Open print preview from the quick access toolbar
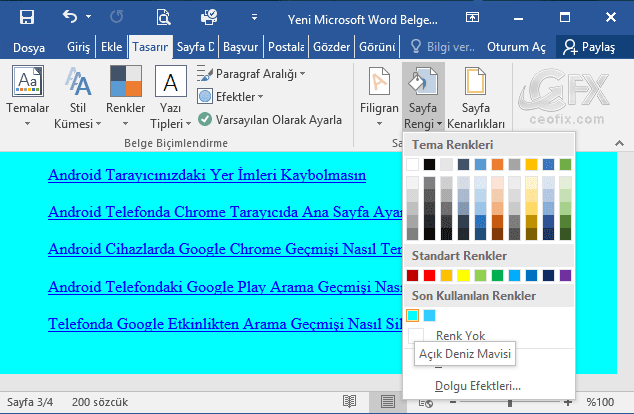634x414 pixels. (163, 17)
